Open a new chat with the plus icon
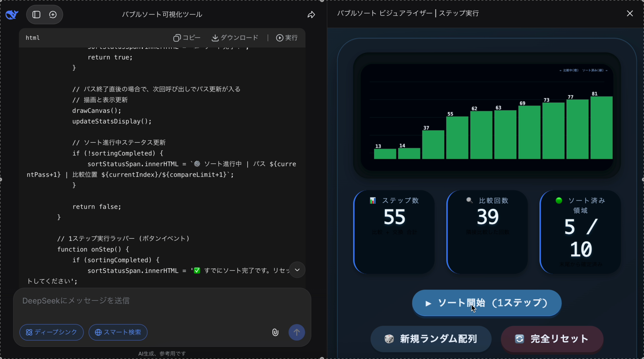The image size is (644, 359). coord(53,15)
